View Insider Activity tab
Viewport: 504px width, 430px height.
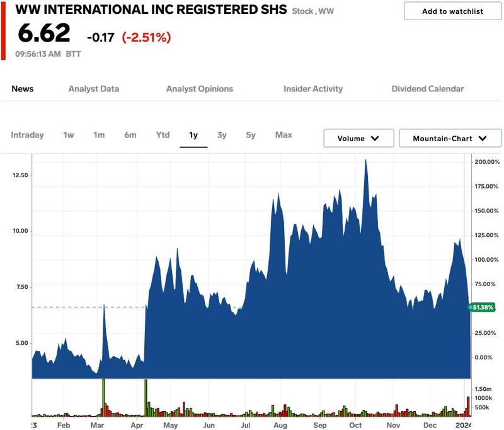(313, 89)
